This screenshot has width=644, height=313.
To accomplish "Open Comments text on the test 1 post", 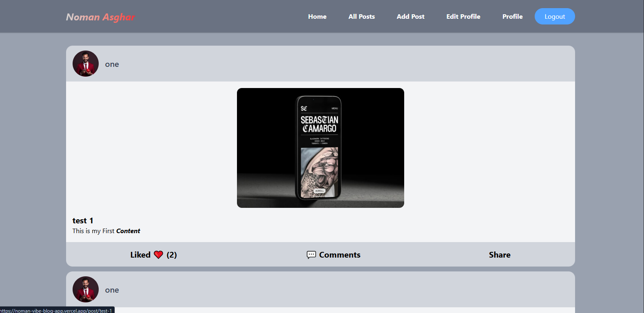I will tap(340, 255).
